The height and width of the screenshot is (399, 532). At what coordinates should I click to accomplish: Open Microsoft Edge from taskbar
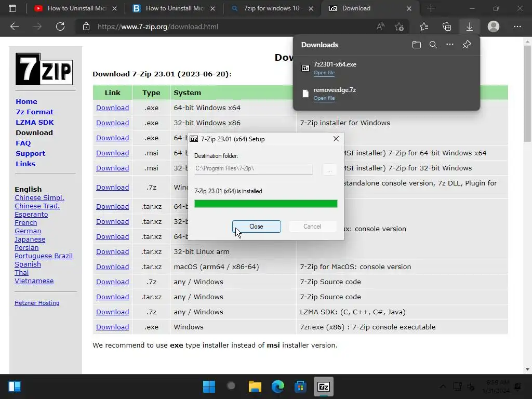tap(277, 387)
